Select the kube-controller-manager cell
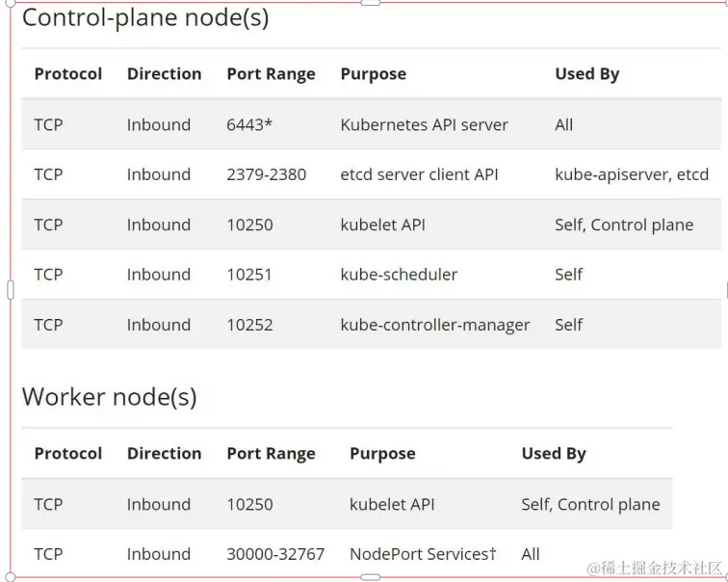The width and height of the screenshot is (728, 582). 434,325
